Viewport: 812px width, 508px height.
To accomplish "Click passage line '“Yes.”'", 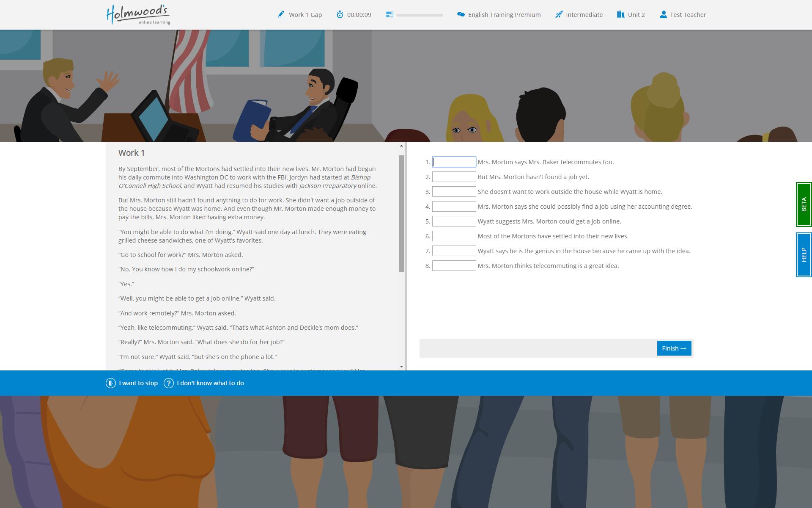I will 126,284.
